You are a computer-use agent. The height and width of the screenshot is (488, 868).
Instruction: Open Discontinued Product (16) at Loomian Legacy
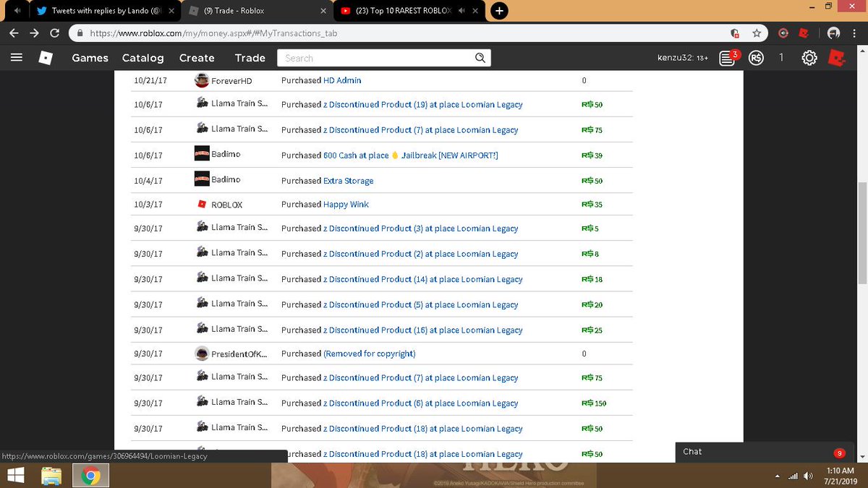423,330
